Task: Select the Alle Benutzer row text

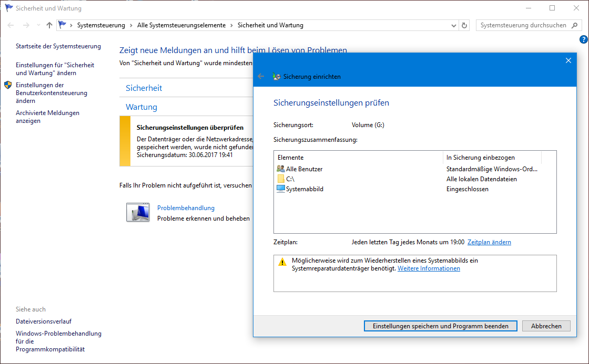Action: coord(304,169)
